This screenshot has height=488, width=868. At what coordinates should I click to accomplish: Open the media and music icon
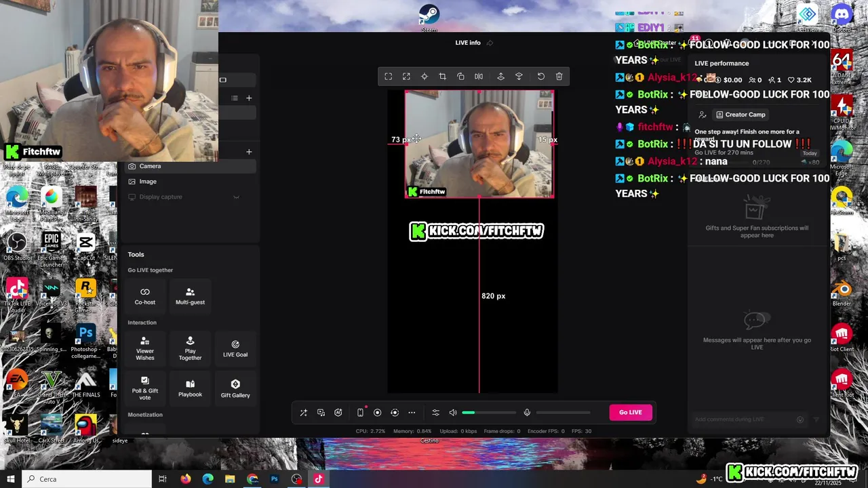(x=321, y=413)
